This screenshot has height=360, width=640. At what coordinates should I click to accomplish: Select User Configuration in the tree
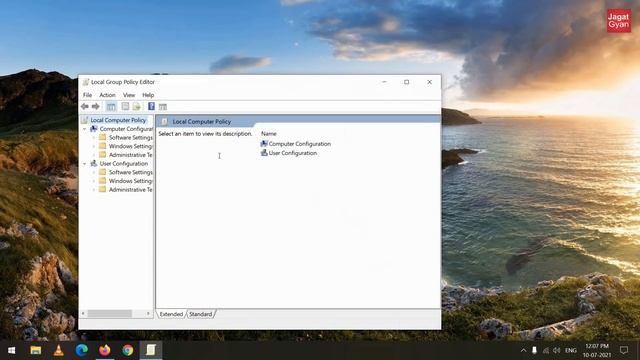coord(124,164)
